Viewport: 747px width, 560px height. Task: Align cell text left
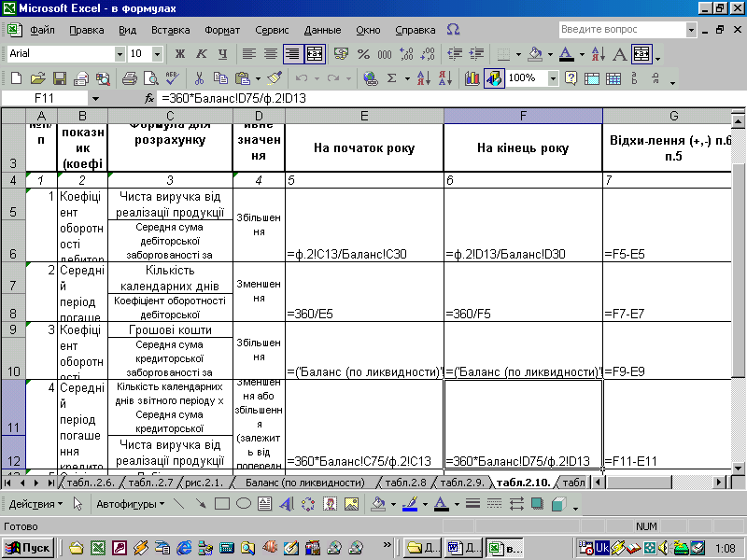tap(249, 54)
